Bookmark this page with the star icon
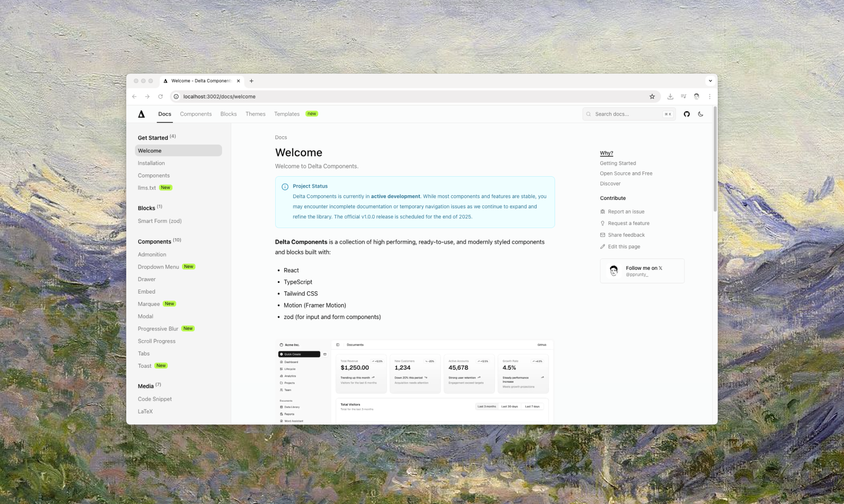 652,97
